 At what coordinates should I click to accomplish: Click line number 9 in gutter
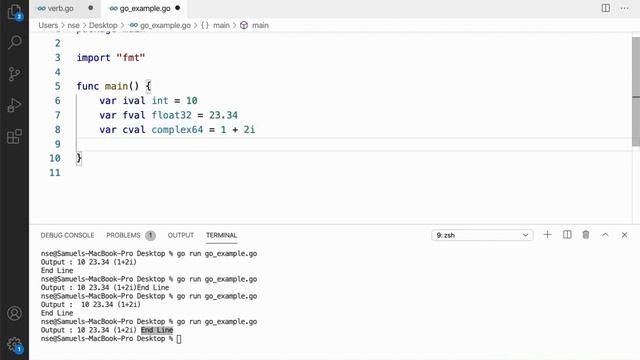58,144
